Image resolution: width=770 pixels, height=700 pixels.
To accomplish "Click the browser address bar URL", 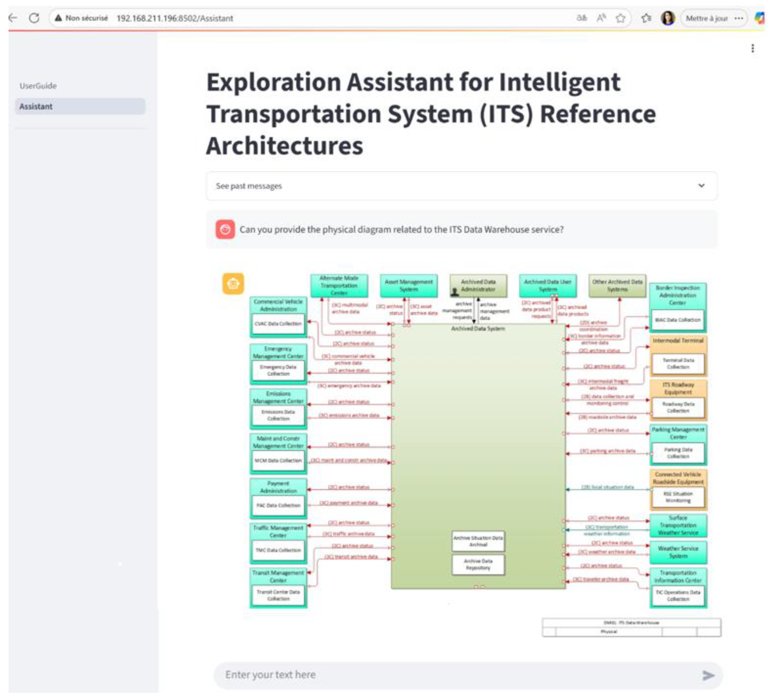I will [175, 18].
